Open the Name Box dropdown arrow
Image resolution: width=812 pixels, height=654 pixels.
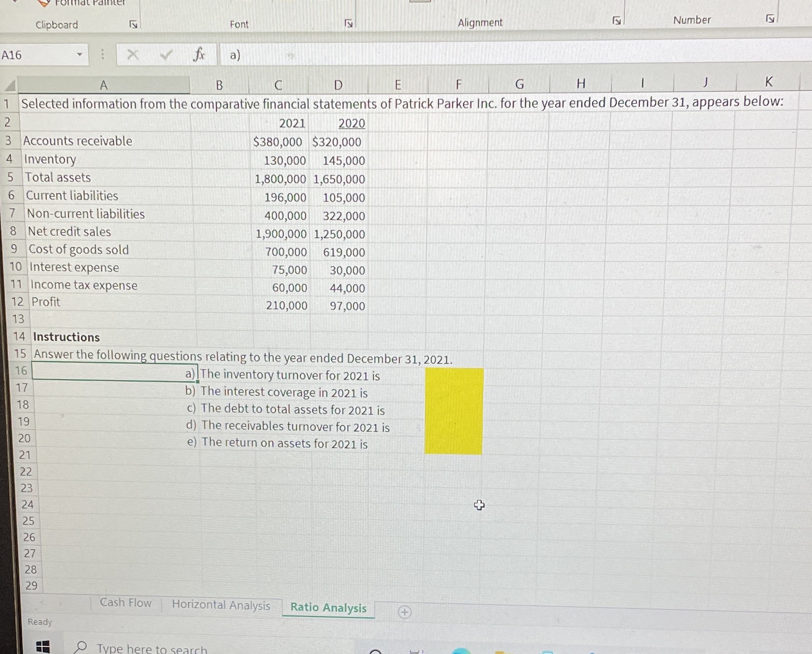(x=81, y=55)
